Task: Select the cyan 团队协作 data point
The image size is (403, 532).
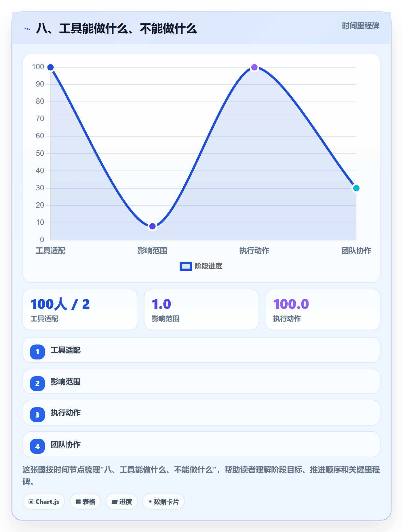Action: [x=356, y=188]
